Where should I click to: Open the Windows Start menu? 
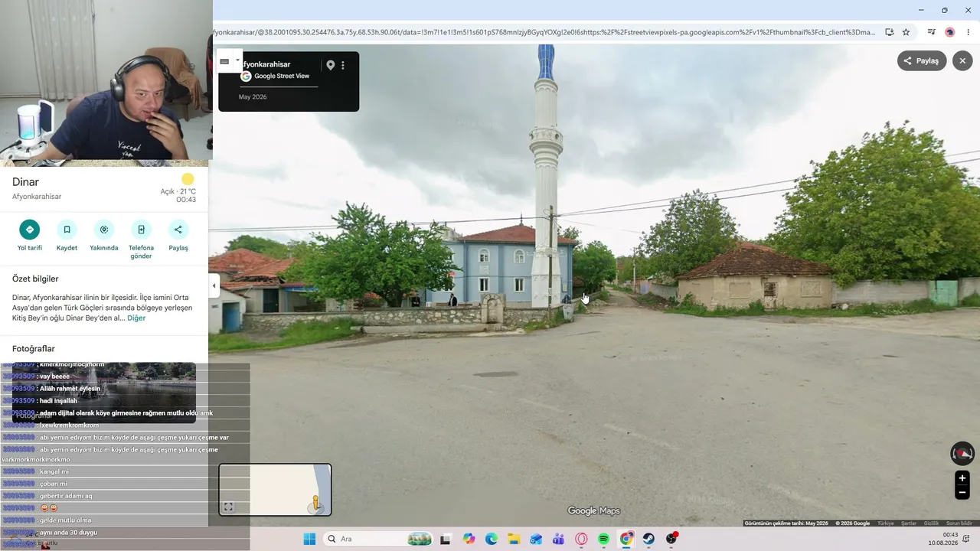[309, 539]
